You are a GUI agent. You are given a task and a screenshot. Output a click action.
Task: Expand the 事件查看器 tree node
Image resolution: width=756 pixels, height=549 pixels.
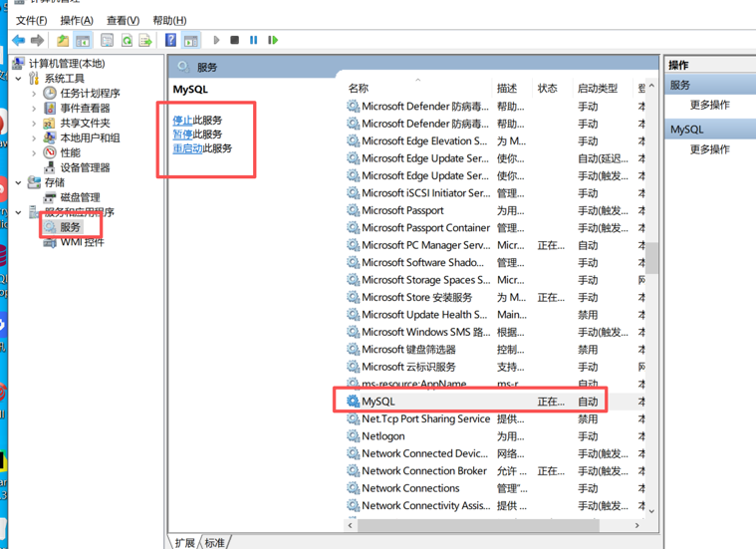pos(33,108)
